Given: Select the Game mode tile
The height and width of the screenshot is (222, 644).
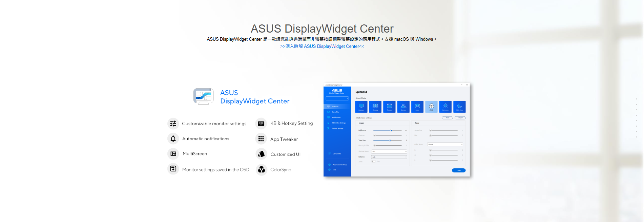Looking at the screenshot, I should (417, 107).
